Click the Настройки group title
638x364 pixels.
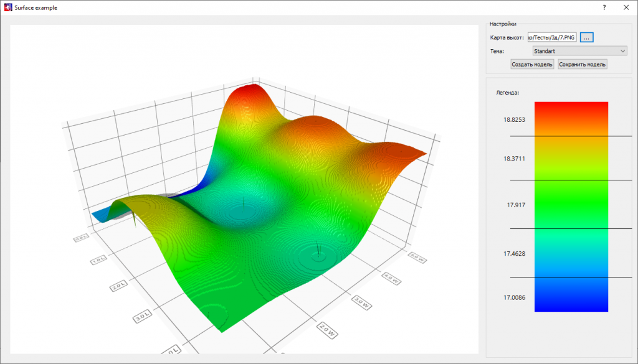click(503, 24)
